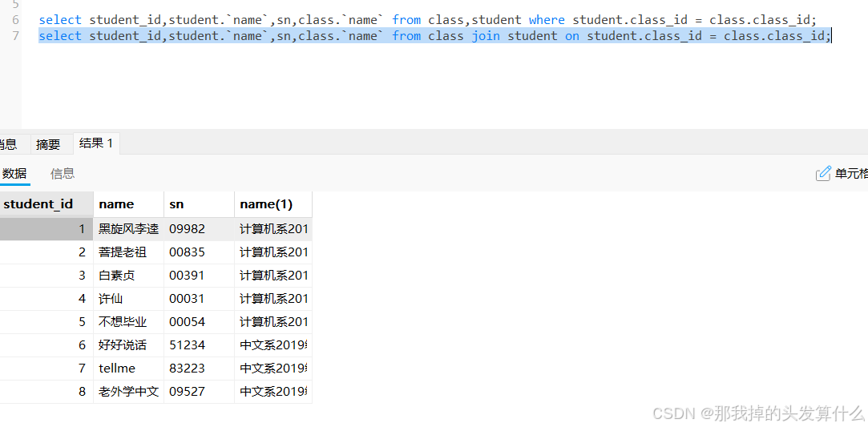This screenshot has width=868, height=427.
Task: Click the highlighted SQL join query on line 7
Action: pyautogui.click(x=435, y=37)
